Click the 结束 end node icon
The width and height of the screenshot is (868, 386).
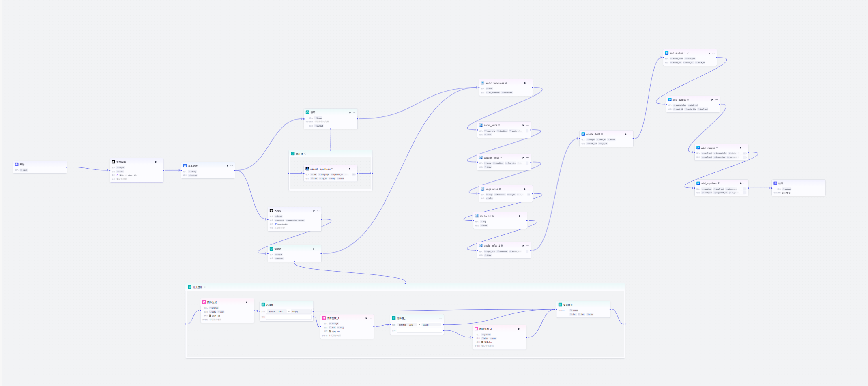775,183
